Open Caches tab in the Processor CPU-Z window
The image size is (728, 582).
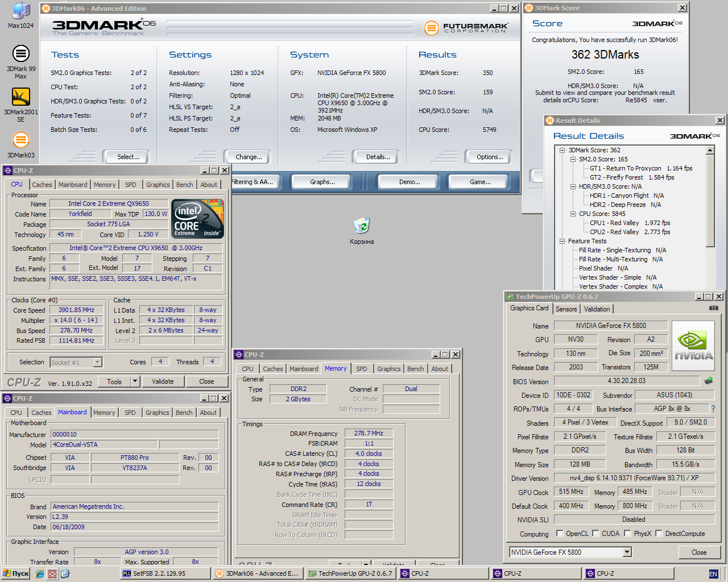pyautogui.click(x=42, y=185)
